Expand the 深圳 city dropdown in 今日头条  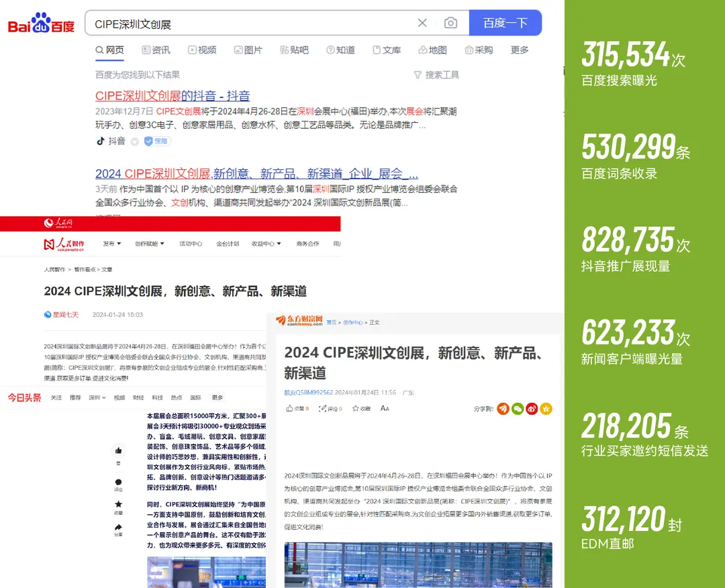coord(97,397)
